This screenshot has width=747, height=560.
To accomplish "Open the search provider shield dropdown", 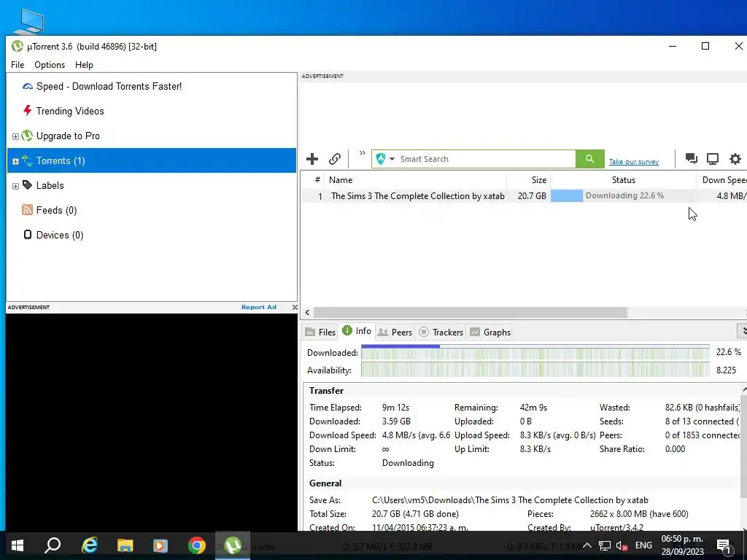I will tap(385, 159).
